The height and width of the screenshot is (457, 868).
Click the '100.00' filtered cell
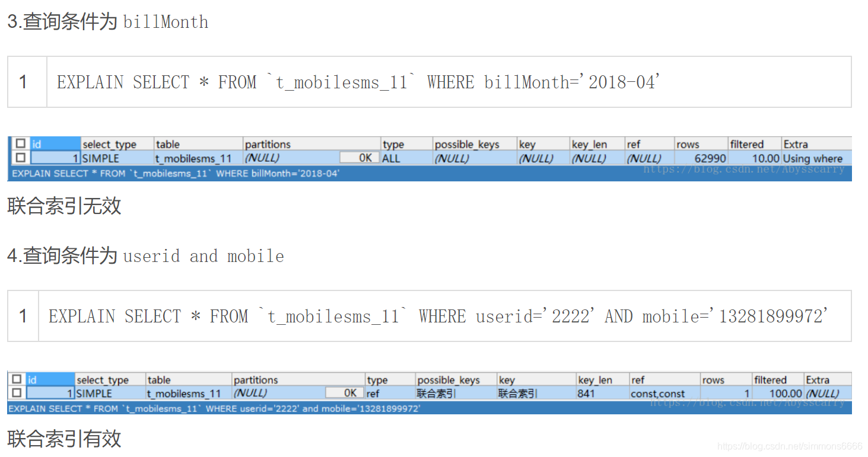[x=778, y=394]
